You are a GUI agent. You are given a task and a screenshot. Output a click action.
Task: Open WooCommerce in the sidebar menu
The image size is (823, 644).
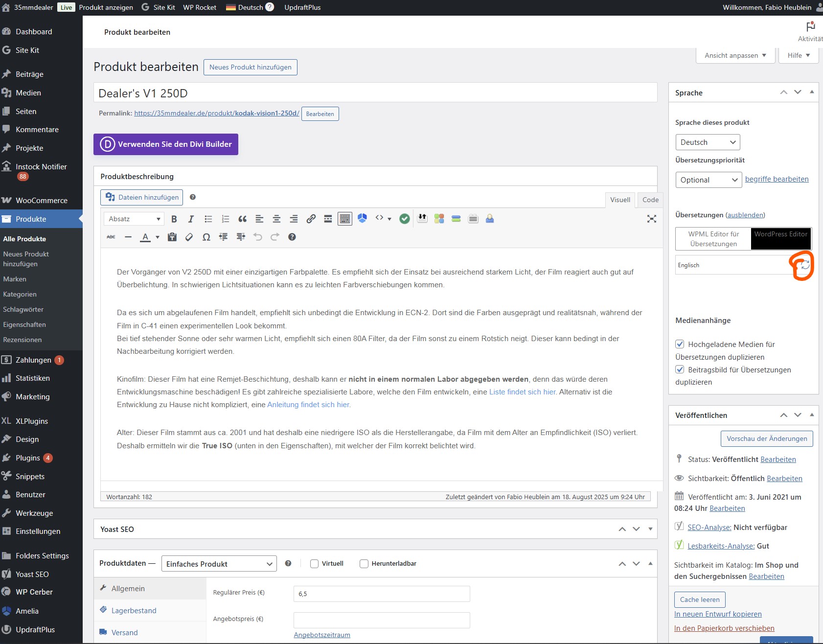point(41,201)
